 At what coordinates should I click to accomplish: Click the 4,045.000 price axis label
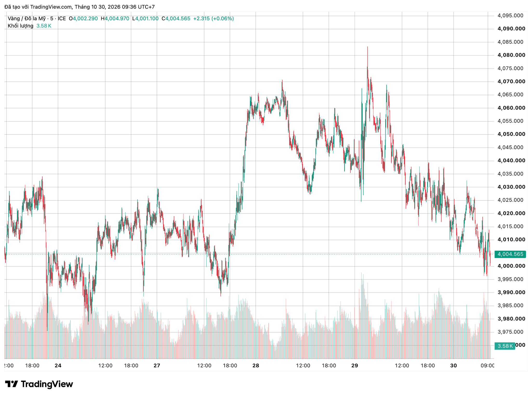[510, 147]
